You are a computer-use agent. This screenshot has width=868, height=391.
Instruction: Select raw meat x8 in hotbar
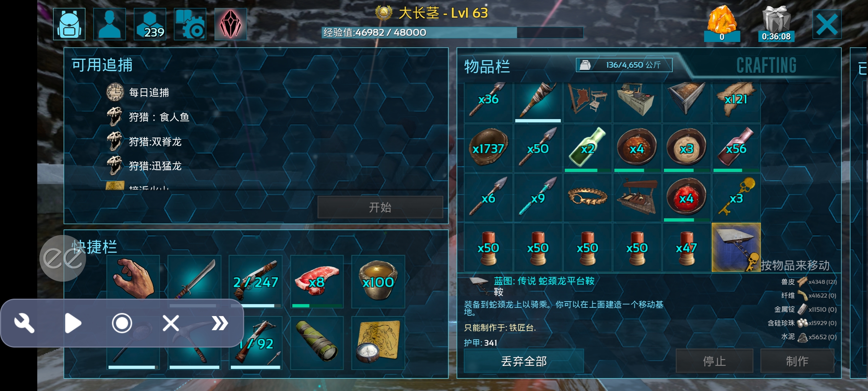[317, 282]
